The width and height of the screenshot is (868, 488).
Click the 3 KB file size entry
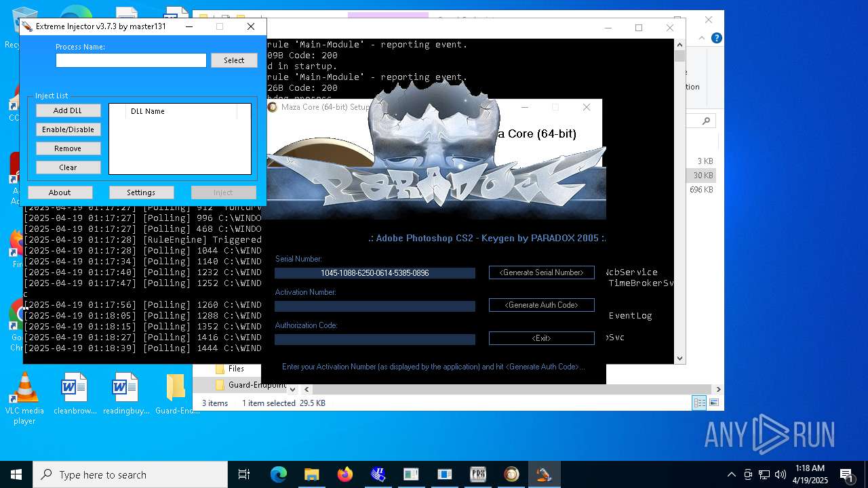[x=705, y=161]
